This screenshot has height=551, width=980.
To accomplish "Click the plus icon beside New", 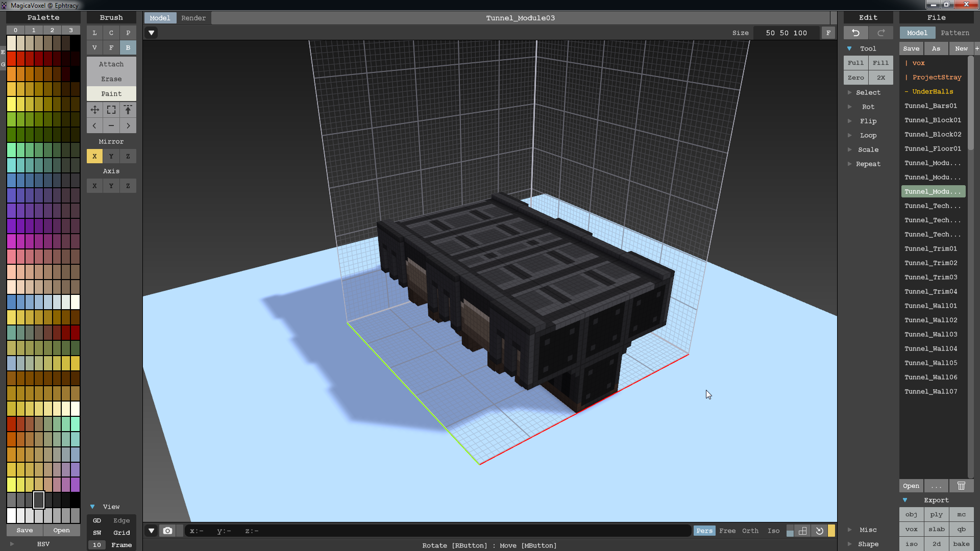I will 977,48.
